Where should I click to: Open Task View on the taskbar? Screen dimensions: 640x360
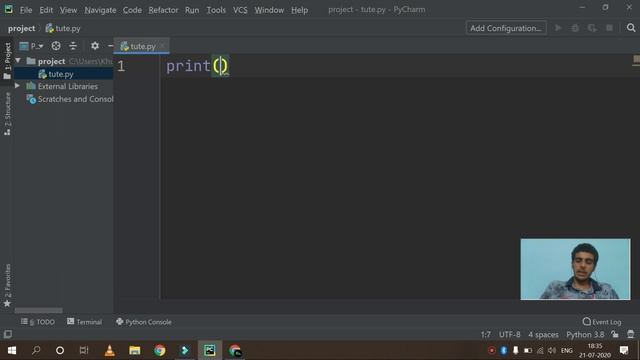coord(84,350)
